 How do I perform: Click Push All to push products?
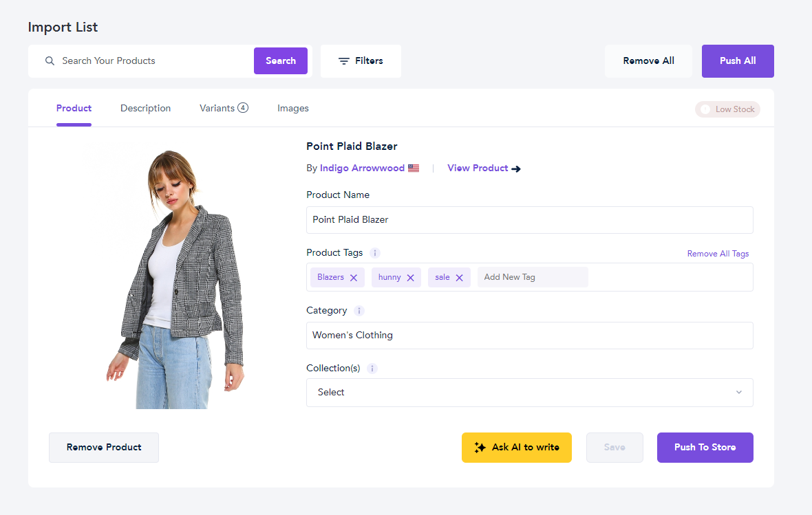tap(737, 61)
